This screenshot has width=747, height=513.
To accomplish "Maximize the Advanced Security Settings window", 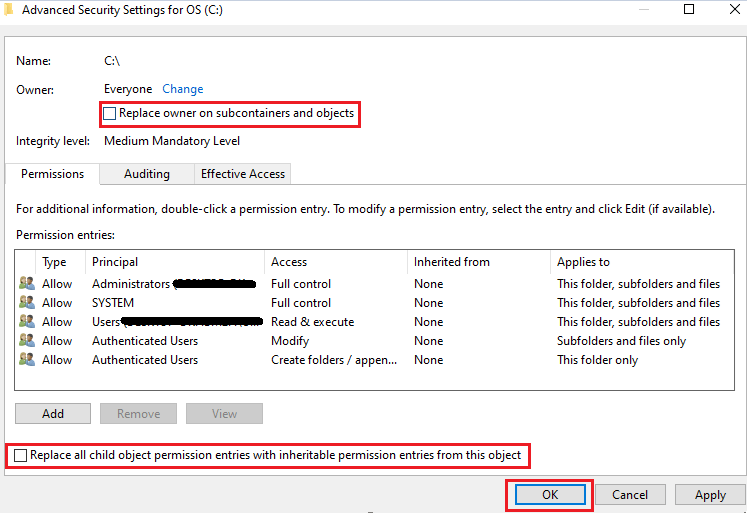I will coord(689,9).
